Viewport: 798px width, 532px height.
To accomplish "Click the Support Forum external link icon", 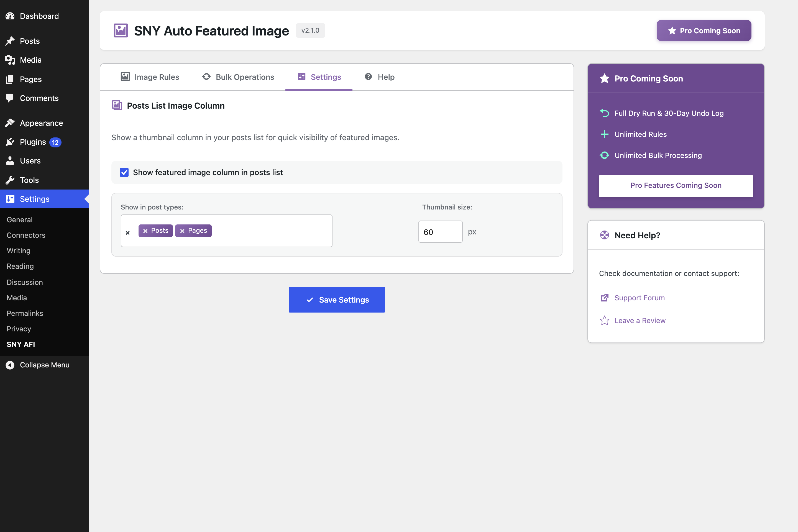I will point(605,298).
